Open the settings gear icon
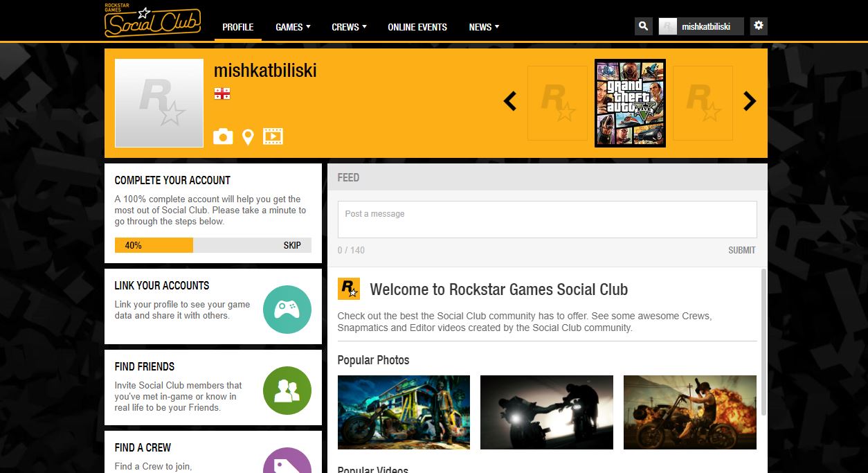 [x=759, y=26]
